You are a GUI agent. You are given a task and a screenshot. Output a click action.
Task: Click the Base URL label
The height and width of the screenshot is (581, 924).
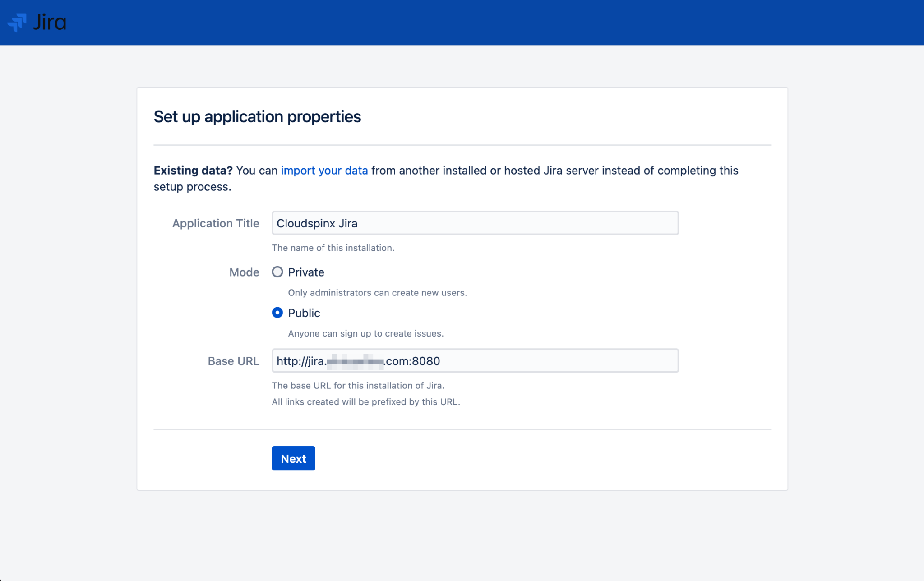[x=233, y=361]
